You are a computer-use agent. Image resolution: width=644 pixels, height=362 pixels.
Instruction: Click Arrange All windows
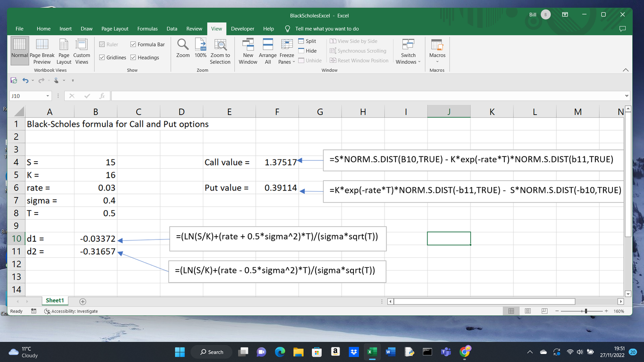click(x=268, y=51)
